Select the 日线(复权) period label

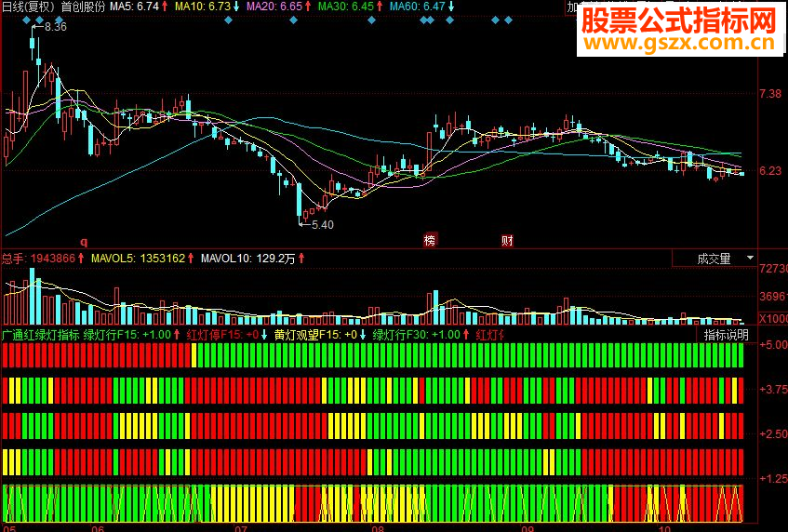pyautogui.click(x=29, y=7)
